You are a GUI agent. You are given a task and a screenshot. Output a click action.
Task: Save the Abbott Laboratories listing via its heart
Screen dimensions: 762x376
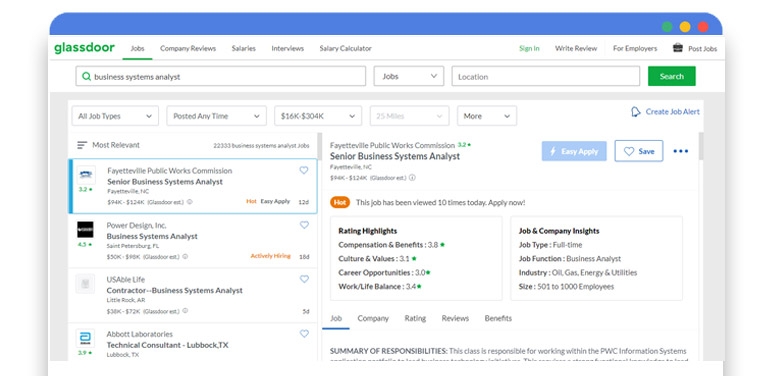(x=304, y=334)
